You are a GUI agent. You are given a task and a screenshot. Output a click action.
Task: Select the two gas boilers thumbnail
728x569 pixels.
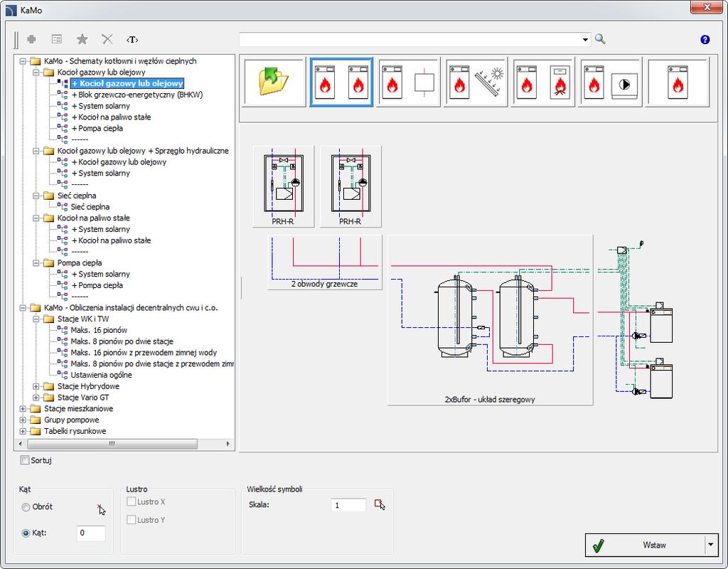pyautogui.click(x=341, y=83)
